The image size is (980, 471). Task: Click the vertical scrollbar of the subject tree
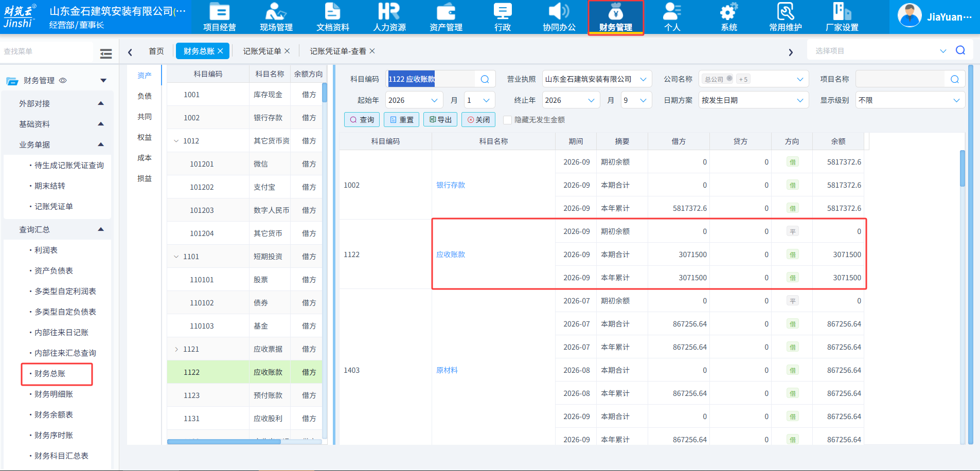(325, 93)
